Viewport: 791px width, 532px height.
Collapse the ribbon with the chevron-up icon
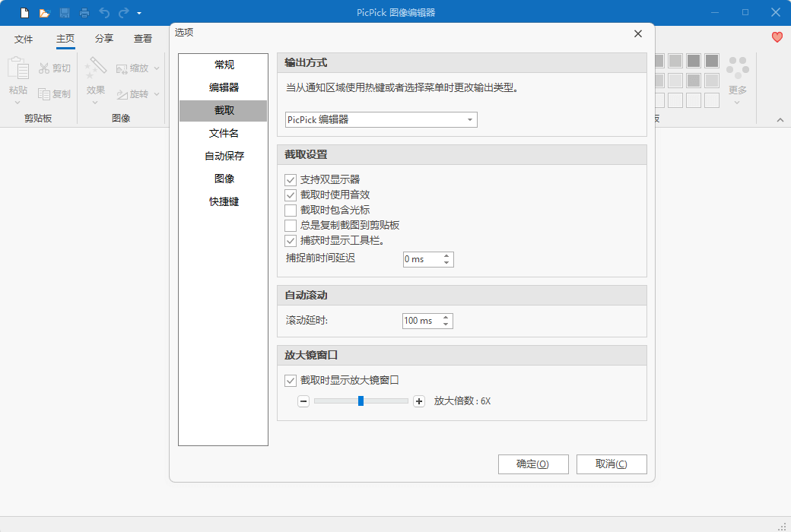click(780, 120)
